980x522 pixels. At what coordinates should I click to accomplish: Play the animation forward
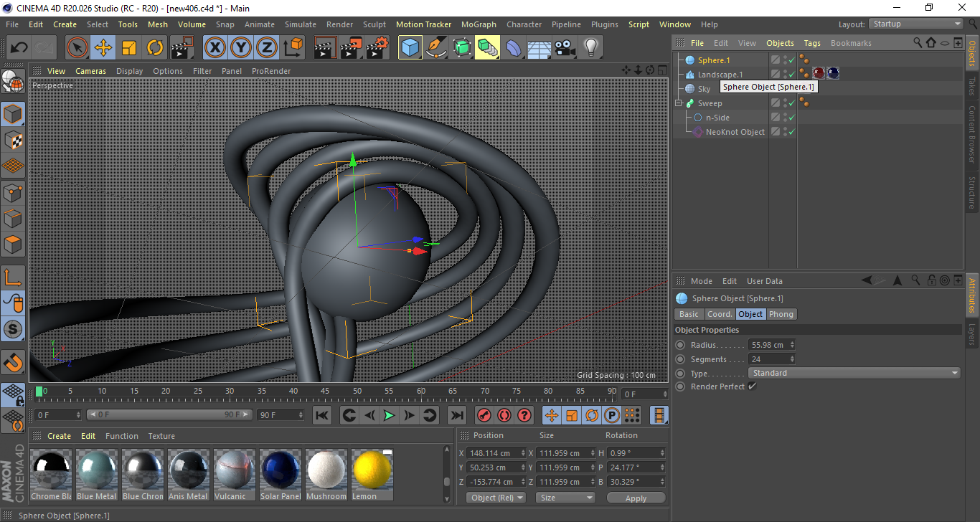point(389,415)
